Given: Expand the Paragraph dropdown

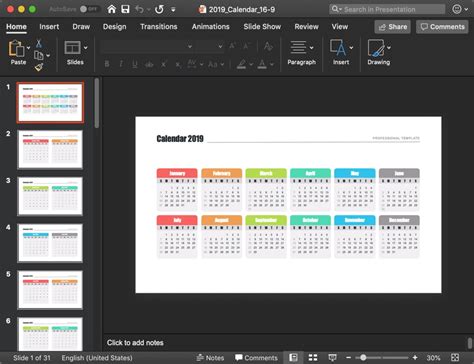Looking at the screenshot, I should tap(311, 48).
